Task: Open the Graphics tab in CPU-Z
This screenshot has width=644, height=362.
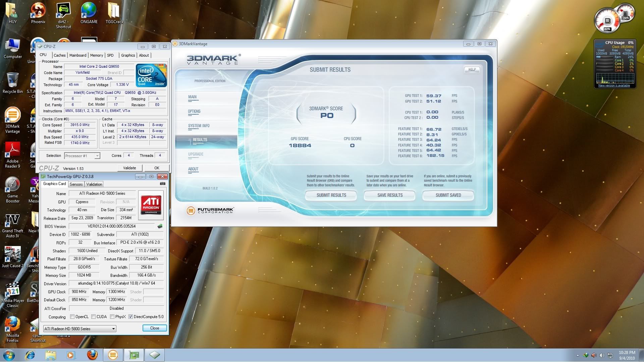Action: pyautogui.click(x=128, y=55)
